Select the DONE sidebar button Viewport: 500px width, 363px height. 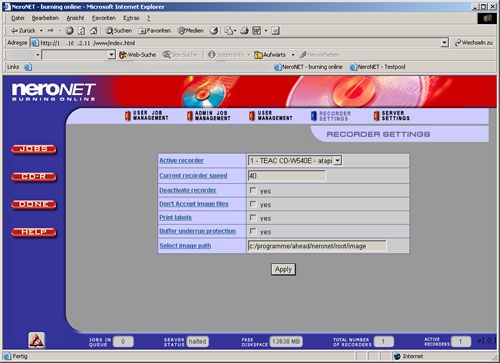click(x=34, y=204)
